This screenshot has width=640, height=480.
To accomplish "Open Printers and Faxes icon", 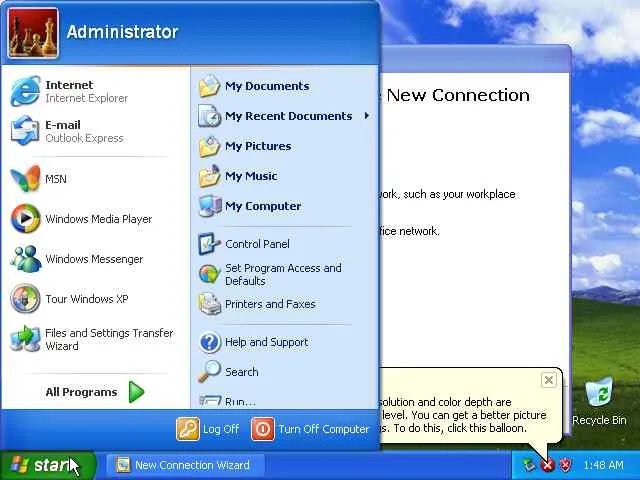I will point(209,304).
